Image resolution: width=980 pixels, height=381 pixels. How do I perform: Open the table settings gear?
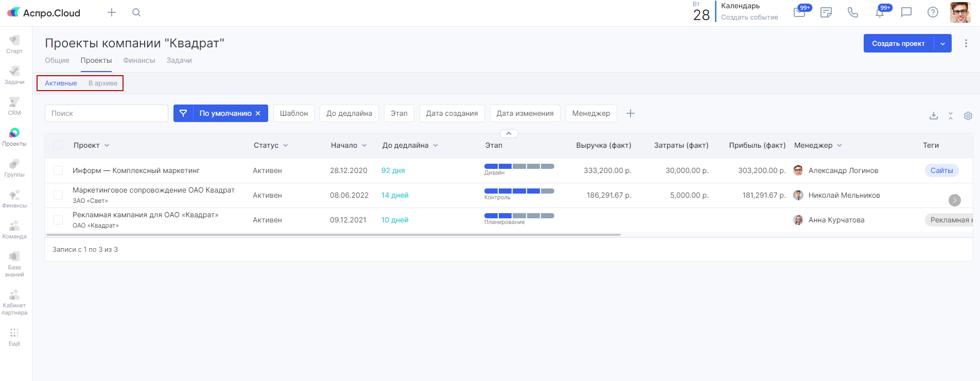[968, 116]
